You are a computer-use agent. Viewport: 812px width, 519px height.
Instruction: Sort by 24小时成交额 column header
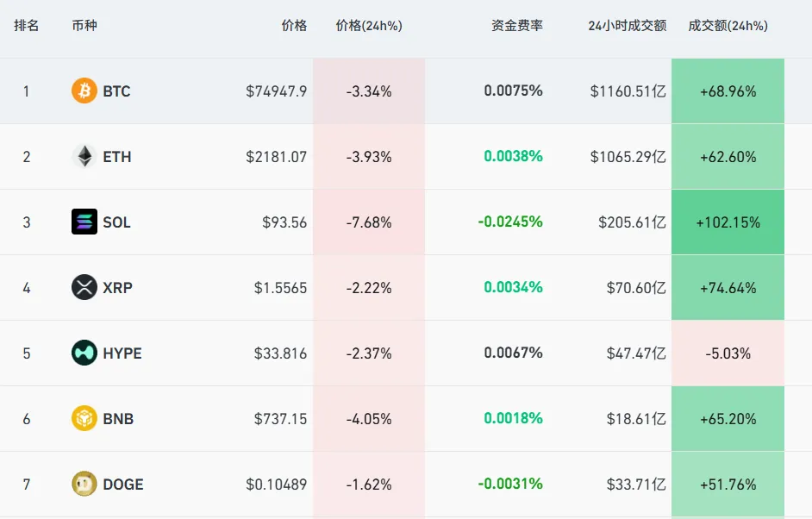pos(628,26)
